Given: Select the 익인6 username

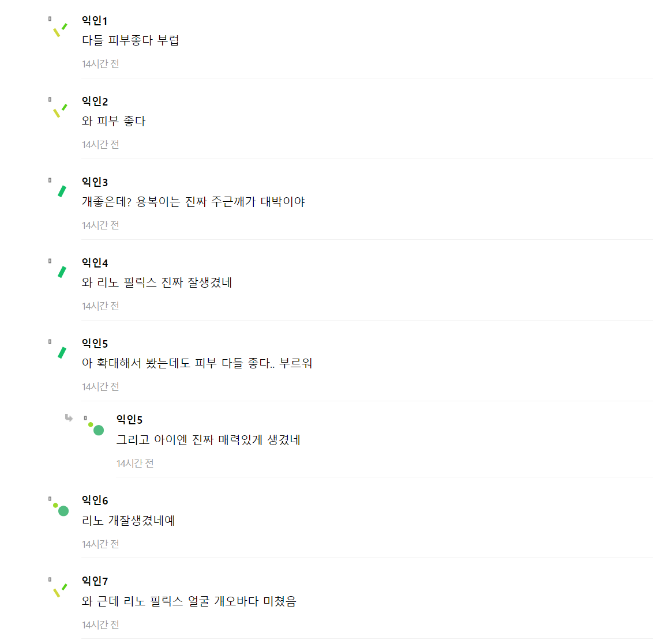Looking at the screenshot, I should [x=95, y=500].
